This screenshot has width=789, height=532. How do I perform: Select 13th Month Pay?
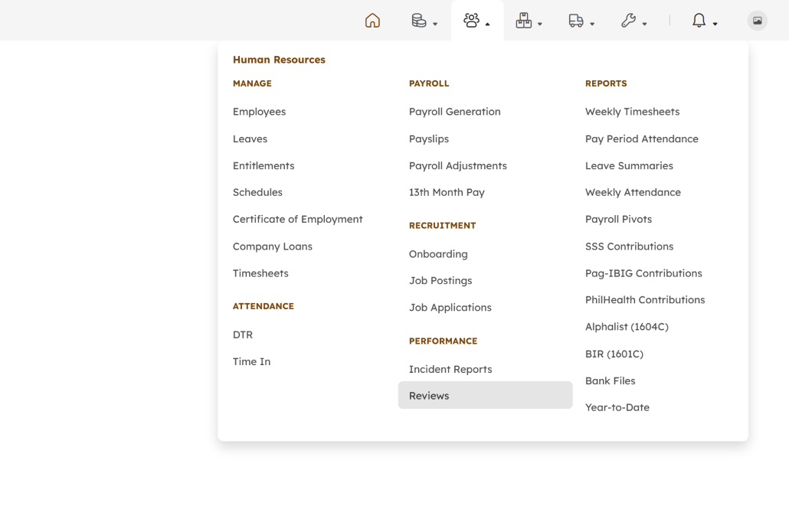tap(447, 192)
